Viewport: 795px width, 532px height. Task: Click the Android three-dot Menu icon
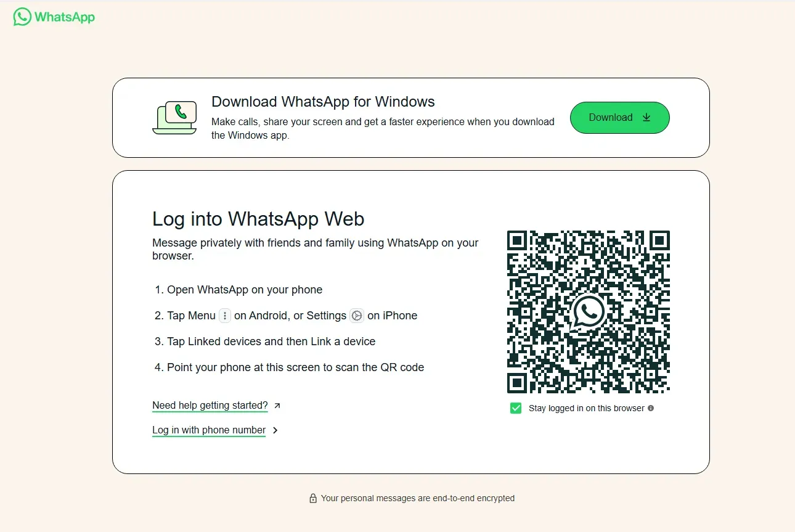click(x=225, y=316)
